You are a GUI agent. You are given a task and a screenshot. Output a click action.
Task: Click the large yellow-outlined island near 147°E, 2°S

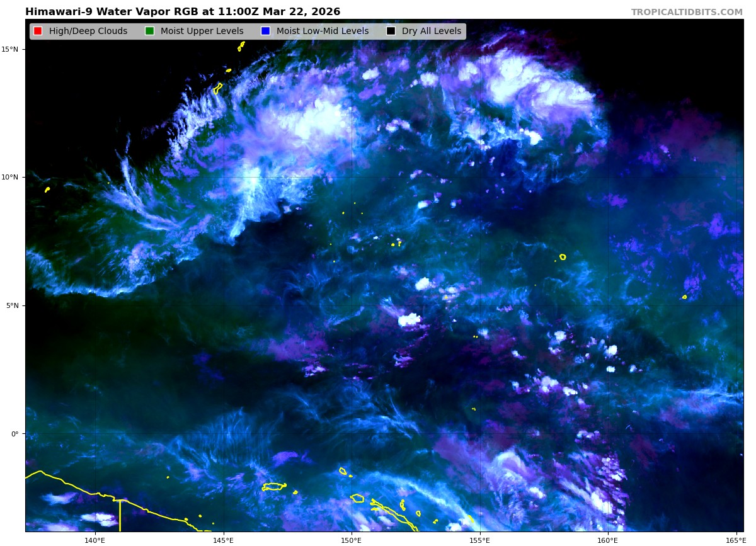(274, 486)
